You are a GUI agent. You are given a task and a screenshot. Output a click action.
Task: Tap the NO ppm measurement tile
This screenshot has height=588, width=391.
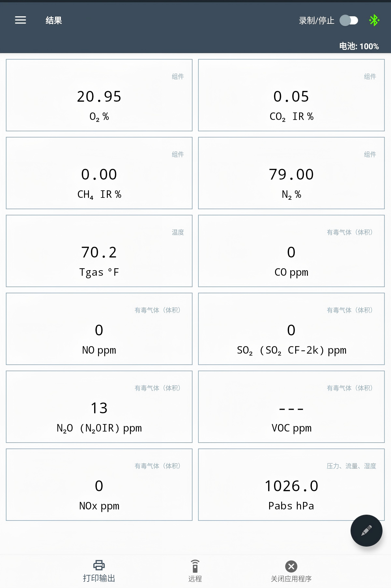[99, 329]
